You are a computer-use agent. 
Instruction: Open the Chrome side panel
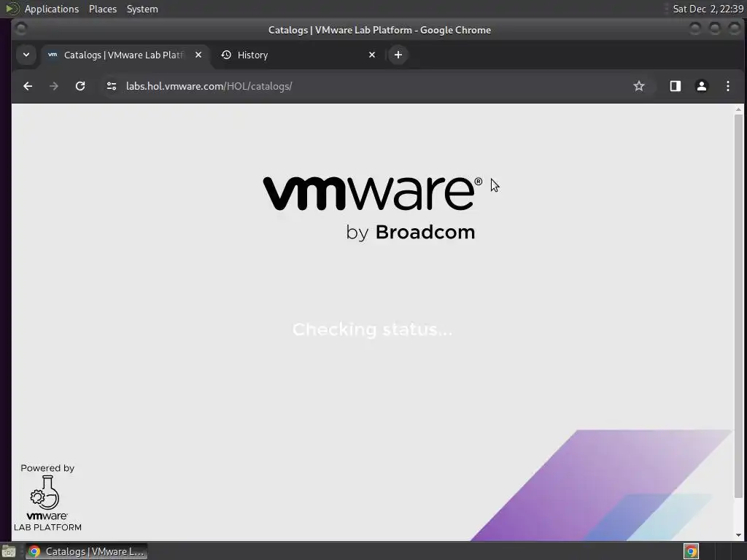[x=675, y=86]
